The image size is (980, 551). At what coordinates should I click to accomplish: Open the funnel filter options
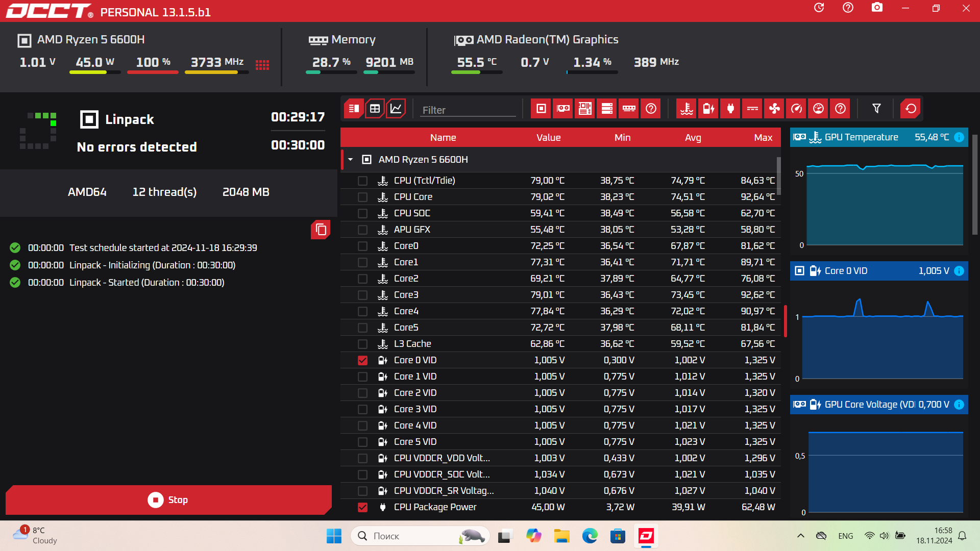[876, 109]
